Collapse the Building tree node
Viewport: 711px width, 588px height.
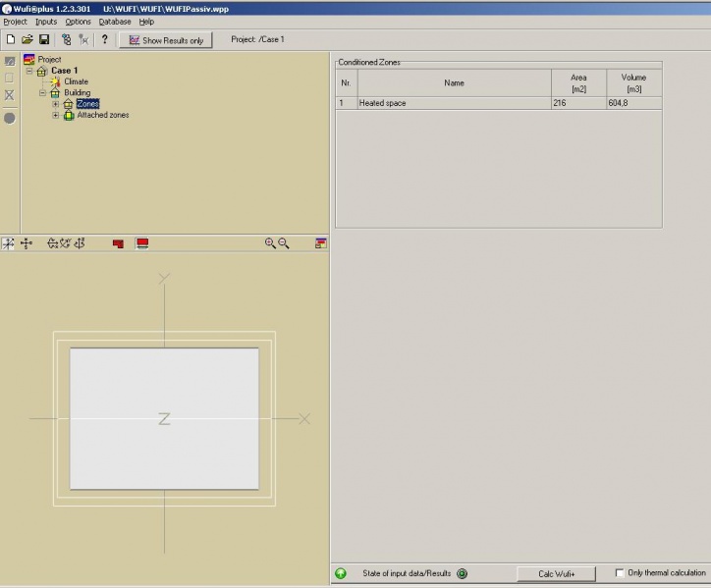tap(42, 93)
